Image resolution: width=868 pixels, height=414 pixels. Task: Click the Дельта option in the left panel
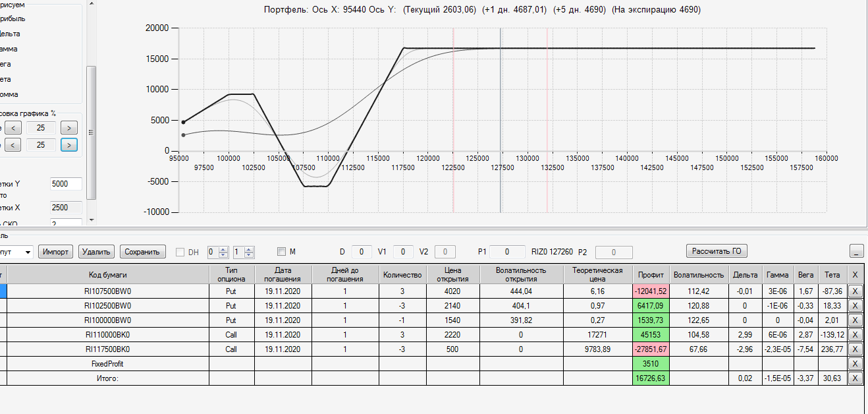(x=11, y=34)
